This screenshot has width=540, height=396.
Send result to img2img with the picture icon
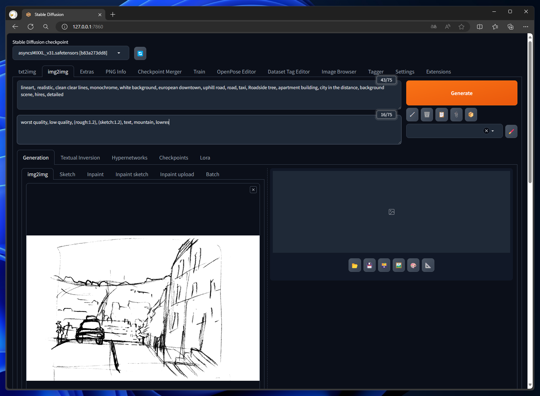(399, 265)
